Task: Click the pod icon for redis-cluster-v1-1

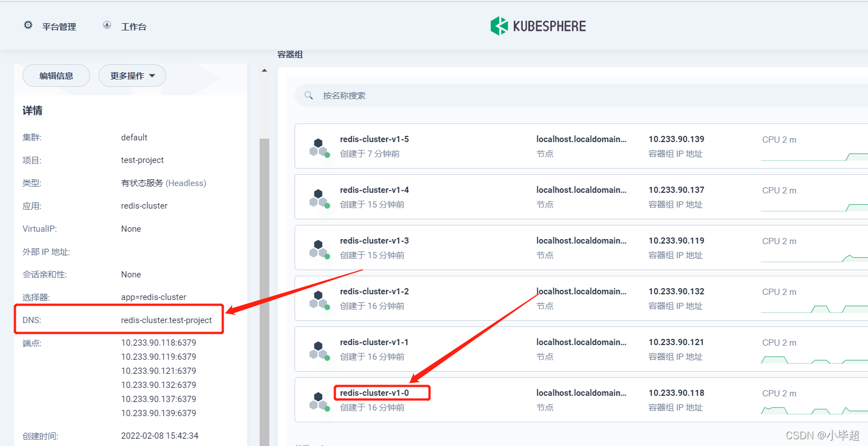Action: 319,351
